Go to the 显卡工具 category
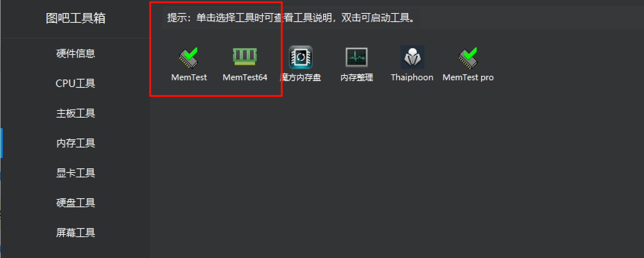644x258 pixels. pos(76,173)
